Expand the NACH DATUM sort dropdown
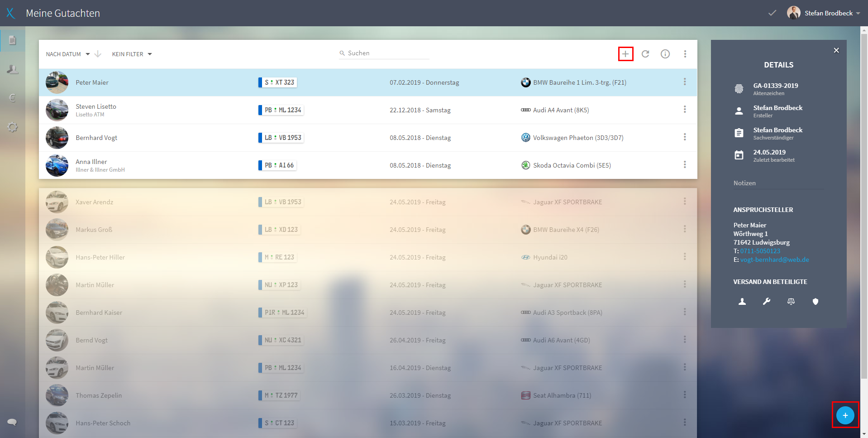Image resolution: width=868 pixels, height=438 pixels. point(68,54)
